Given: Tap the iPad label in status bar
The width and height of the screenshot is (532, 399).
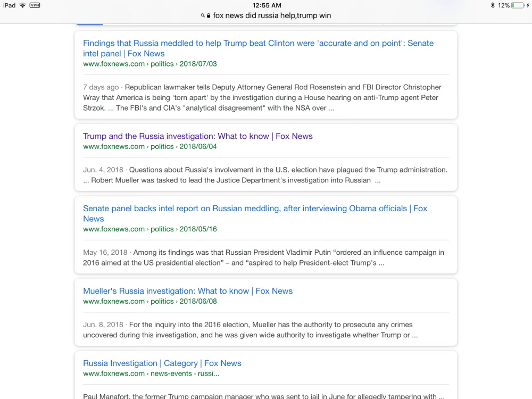Looking at the screenshot, I should point(9,5).
